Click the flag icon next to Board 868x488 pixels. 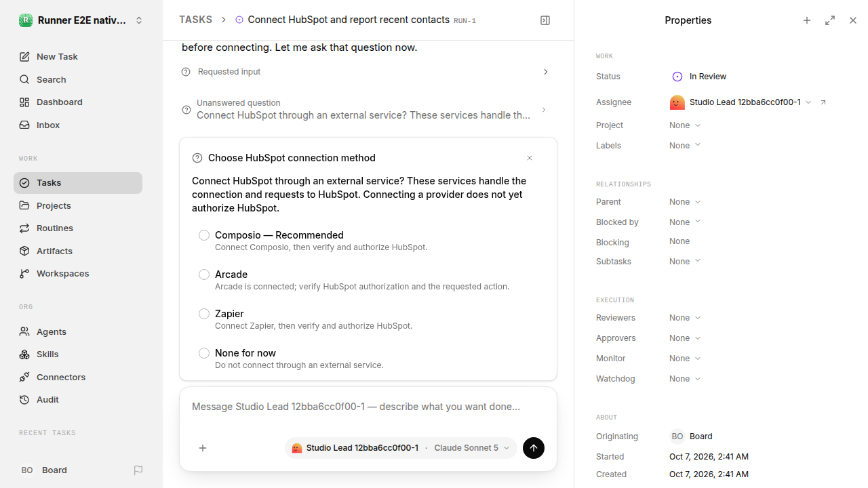[x=138, y=470]
